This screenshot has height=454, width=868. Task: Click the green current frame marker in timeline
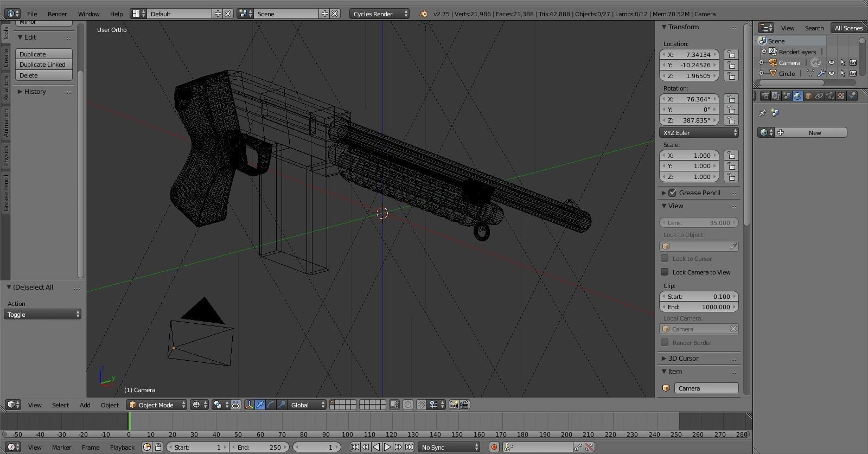tap(130, 421)
